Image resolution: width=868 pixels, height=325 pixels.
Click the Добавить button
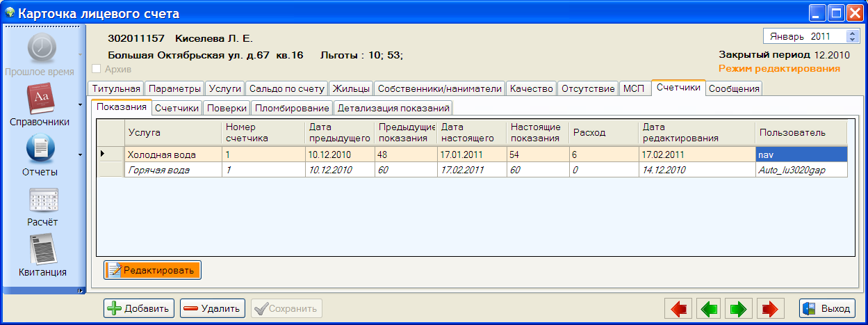138,308
